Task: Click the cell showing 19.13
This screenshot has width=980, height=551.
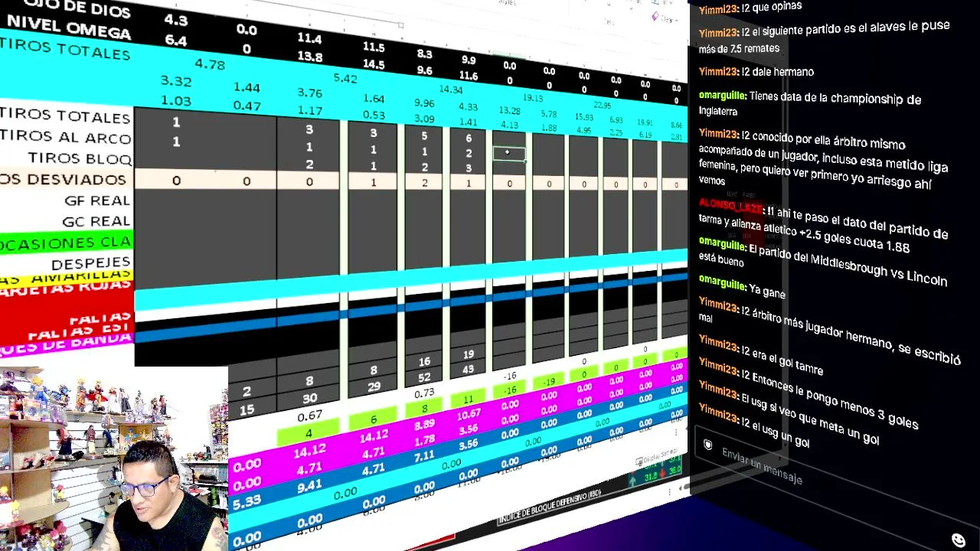Action: coord(532,98)
